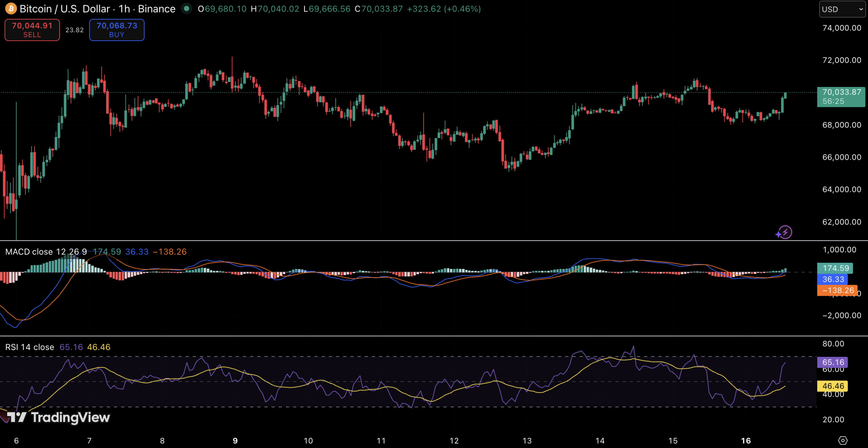Click the 23.82 spread value
Screen dimensions: 868x448
(74, 30)
